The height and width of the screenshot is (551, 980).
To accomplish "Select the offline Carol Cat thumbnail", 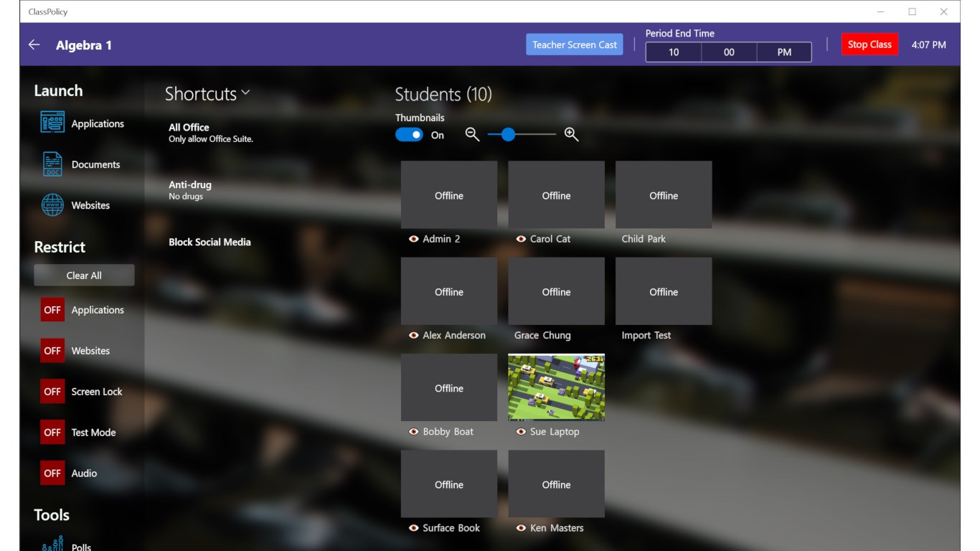I will [x=557, y=194].
